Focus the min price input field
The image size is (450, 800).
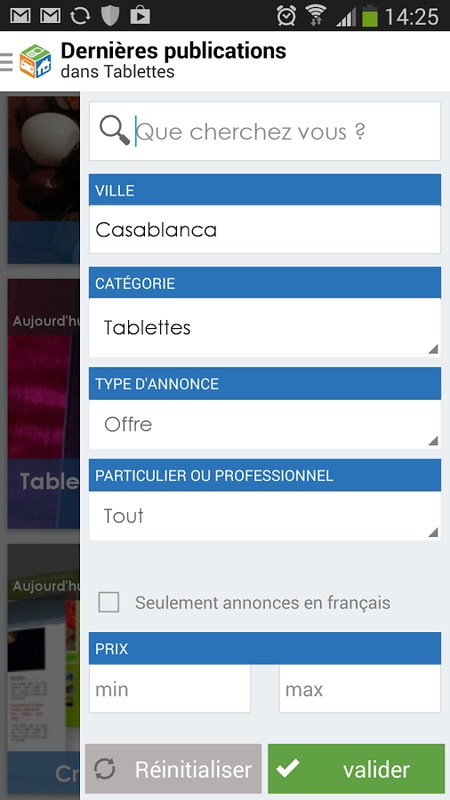click(170, 689)
